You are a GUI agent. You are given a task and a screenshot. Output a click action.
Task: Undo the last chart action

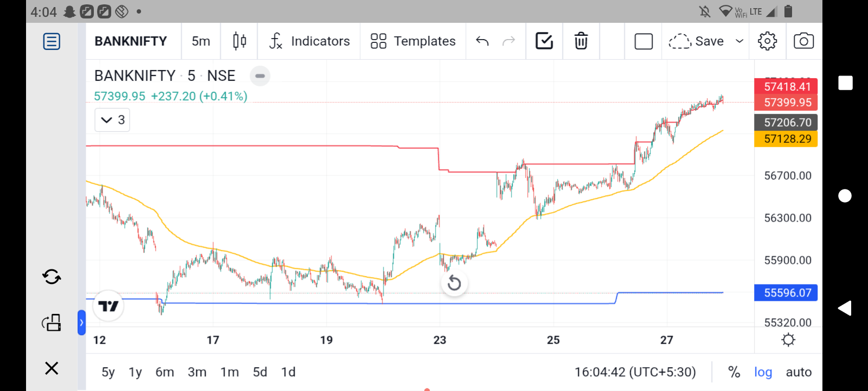(482, 41)
